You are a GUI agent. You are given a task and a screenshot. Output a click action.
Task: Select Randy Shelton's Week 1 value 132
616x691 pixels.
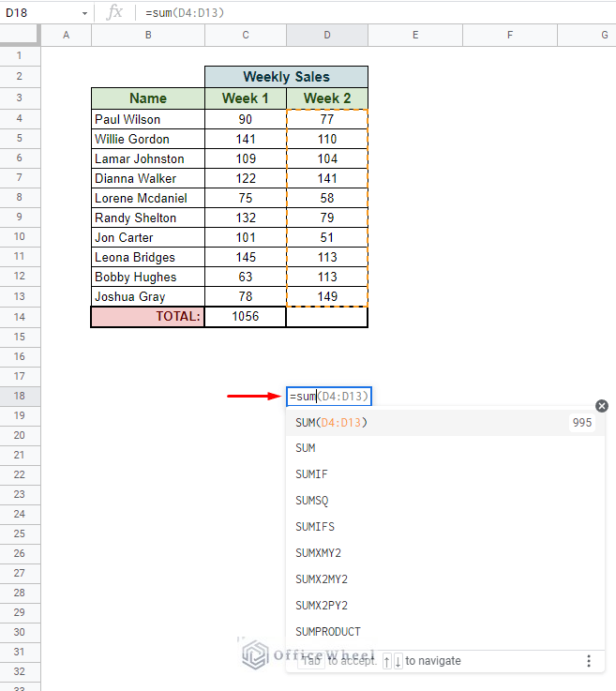click(x=246, y=218)
